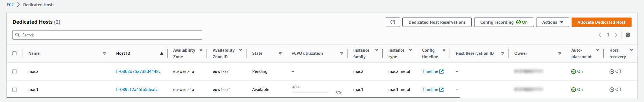Navigate to EC2 breadcrumb
Viewport: 644px width, 102px height.
coord(10,5)
